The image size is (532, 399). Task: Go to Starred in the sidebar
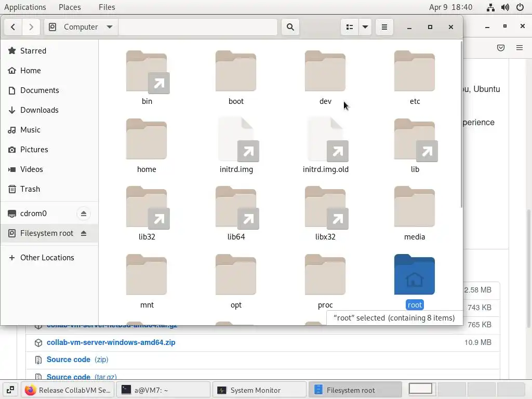(x=49, y=50)
